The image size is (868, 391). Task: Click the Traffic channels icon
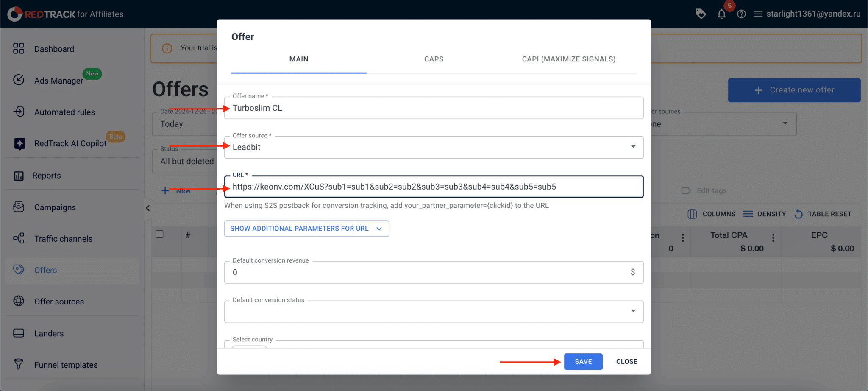coord(19,238)
